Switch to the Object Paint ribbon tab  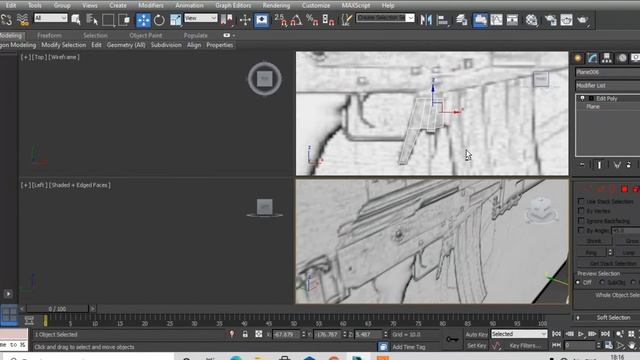[146, 36]
